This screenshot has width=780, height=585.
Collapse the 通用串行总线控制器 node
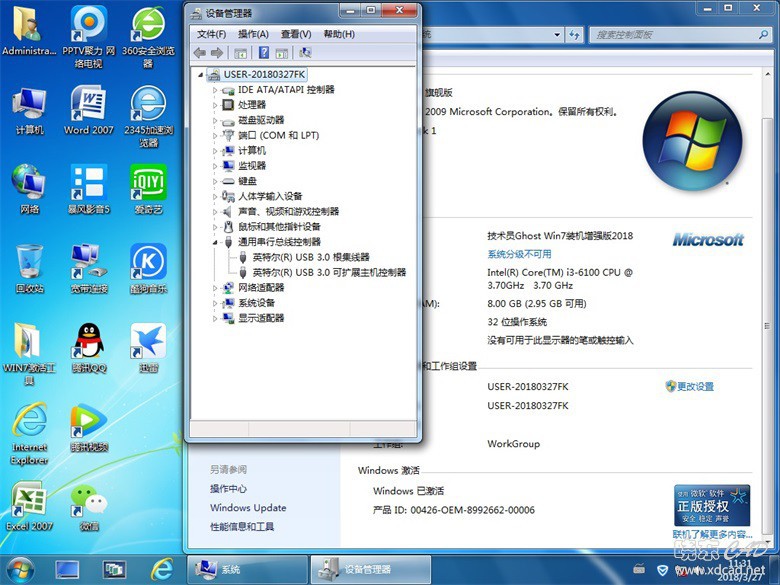(215, 242)
